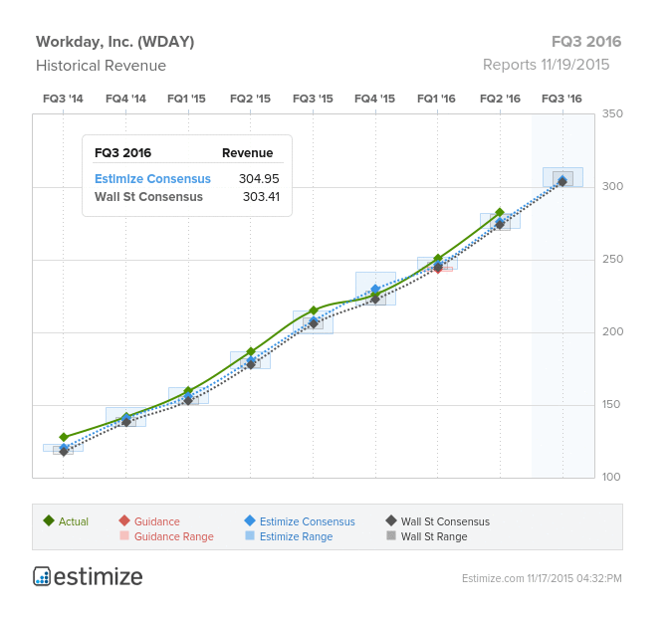Click the Actual data point for FQ3 '15

pos(314,310)
